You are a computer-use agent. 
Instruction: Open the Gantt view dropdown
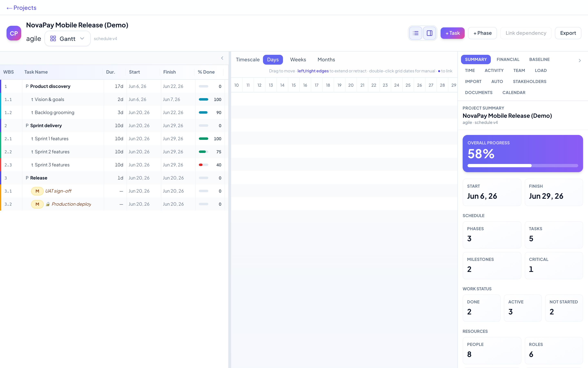67,39
